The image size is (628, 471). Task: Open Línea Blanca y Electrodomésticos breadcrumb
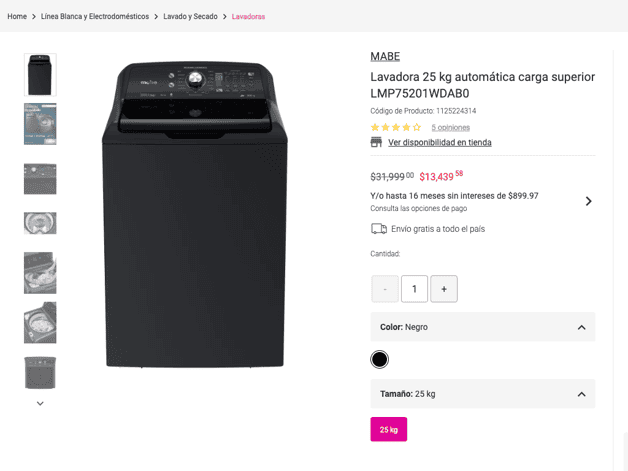pyautogui.click(x=95, y=16)
